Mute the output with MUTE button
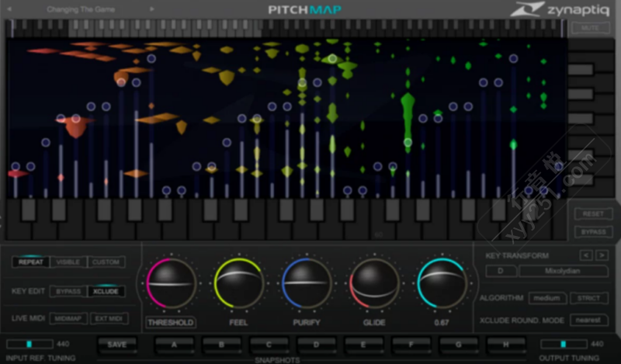The height and width of the screenshot is (364, 621). pos(590,28)
